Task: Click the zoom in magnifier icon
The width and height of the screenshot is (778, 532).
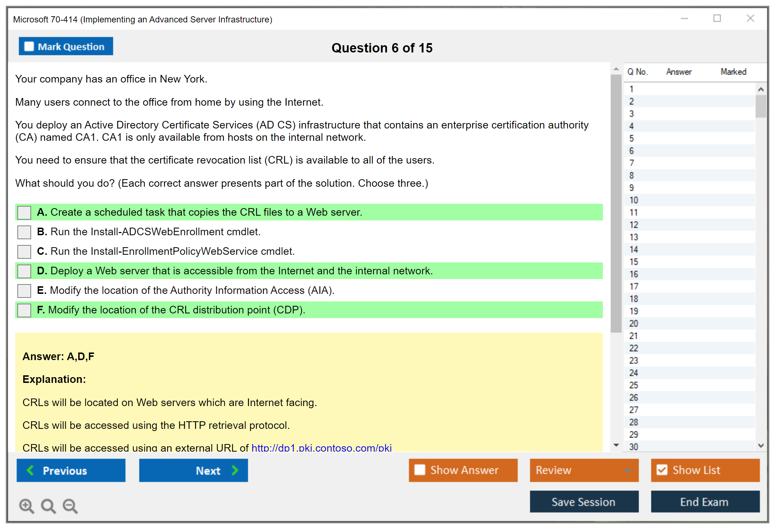Action: point(26,506)
